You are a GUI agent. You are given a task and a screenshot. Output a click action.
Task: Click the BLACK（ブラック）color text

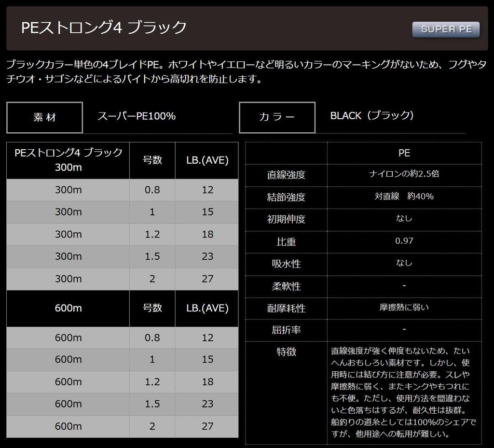tap(371, 115)
